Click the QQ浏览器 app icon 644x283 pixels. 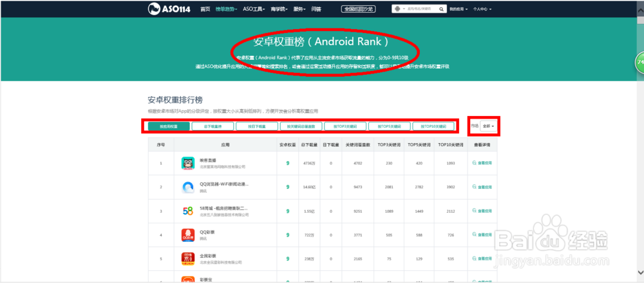click(x=187, y=187)
